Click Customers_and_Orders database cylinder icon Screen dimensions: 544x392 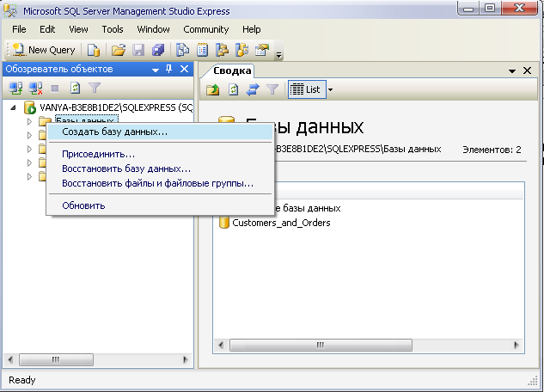(224, 223)
